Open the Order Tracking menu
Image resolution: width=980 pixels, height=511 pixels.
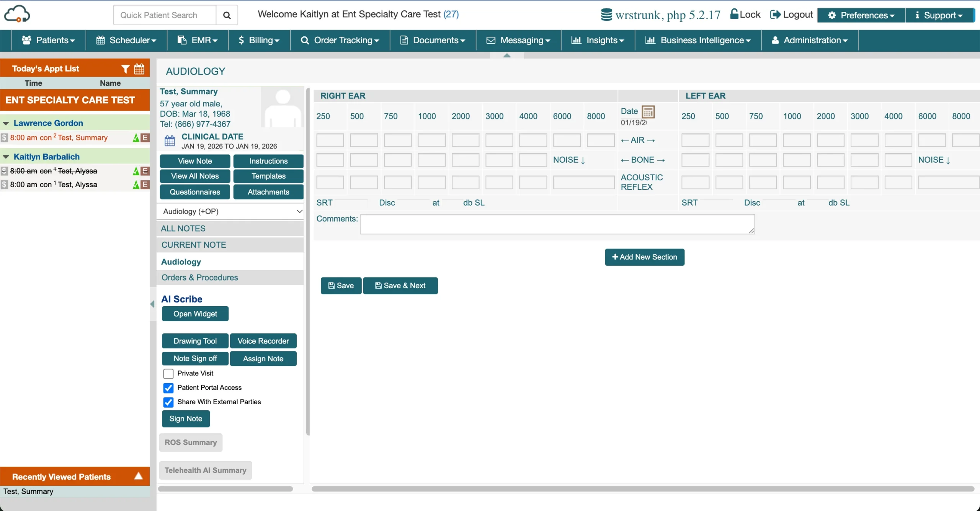pyautogui.click(x=339, y=40)
